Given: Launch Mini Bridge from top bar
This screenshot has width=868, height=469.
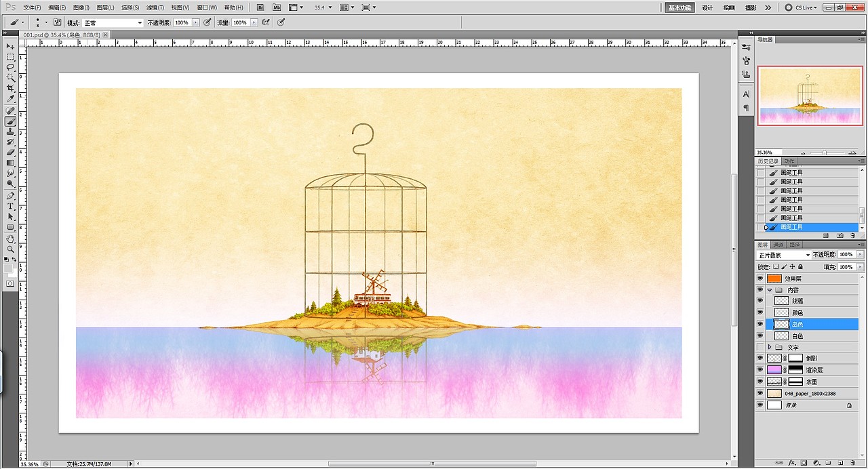Looking at the screenshot, I should (277, 7).
